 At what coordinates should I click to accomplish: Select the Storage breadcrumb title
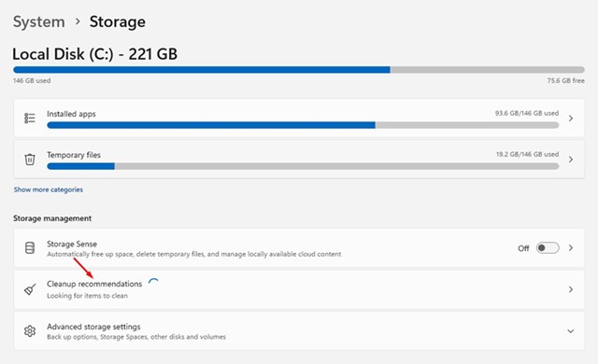pos(118,21)
